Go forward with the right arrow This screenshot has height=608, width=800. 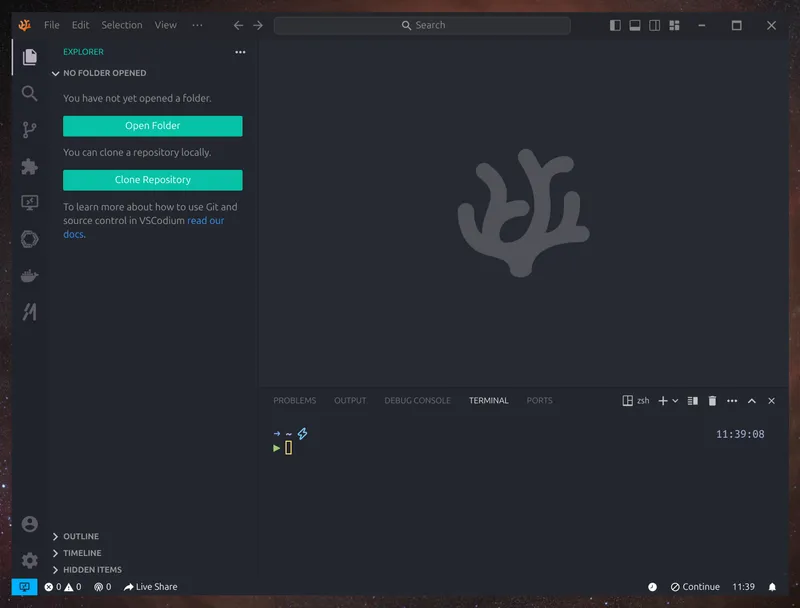[258, 25]
